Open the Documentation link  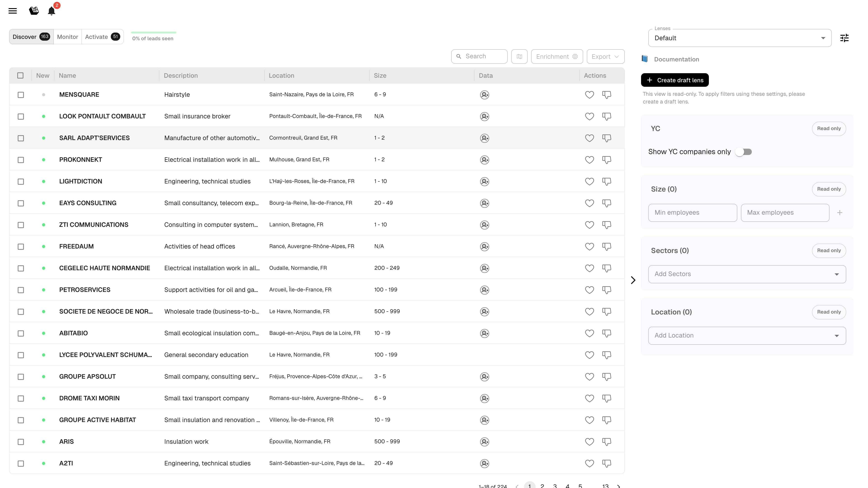click(676, 59)
